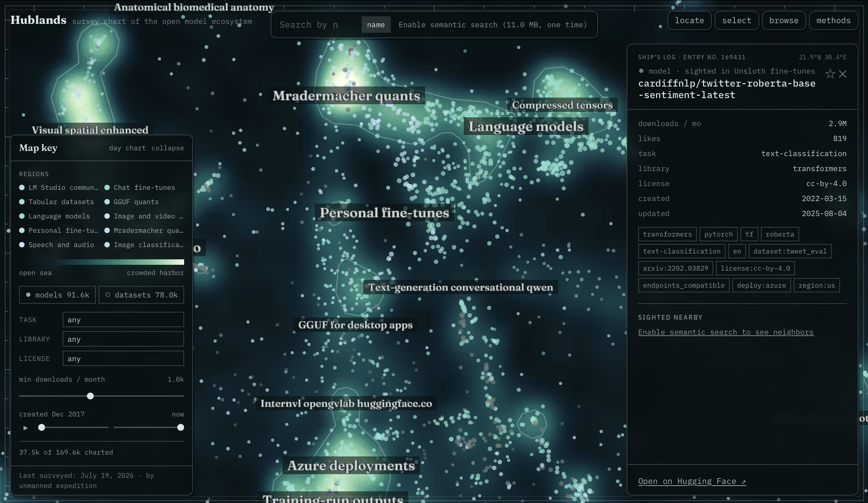Open the methods menu
868x503 pixels.
[x=833, y=20]
